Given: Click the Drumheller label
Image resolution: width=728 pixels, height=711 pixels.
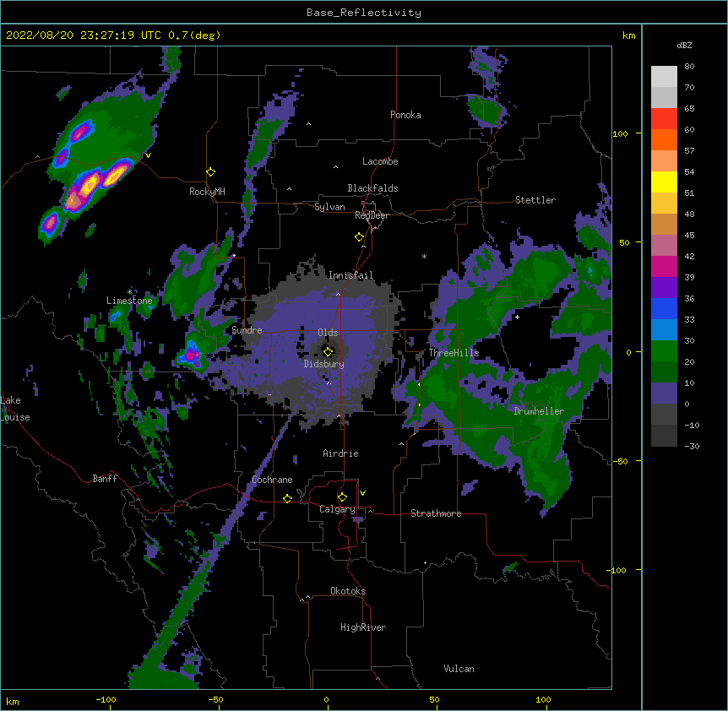Looking at the screenshot, I should 539,411.
